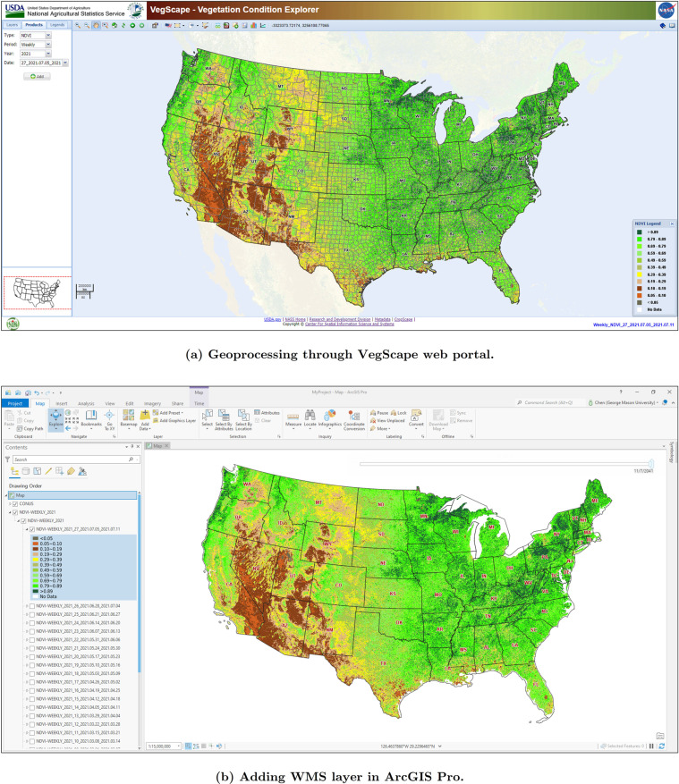Click the time slider handle above map
This screenshot has width=679, height=784.
point(651,464)
